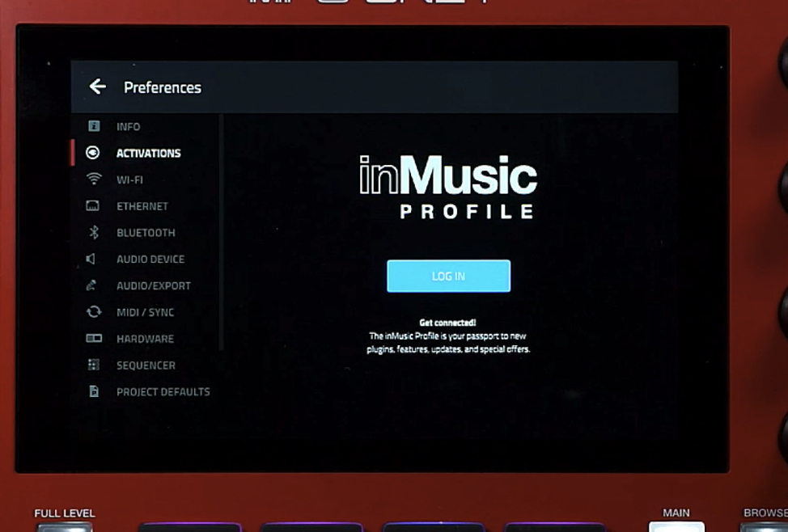Push the FULL LEVEL hardware button
Viewport: 788px width, 532px height.
pos(65,527)
